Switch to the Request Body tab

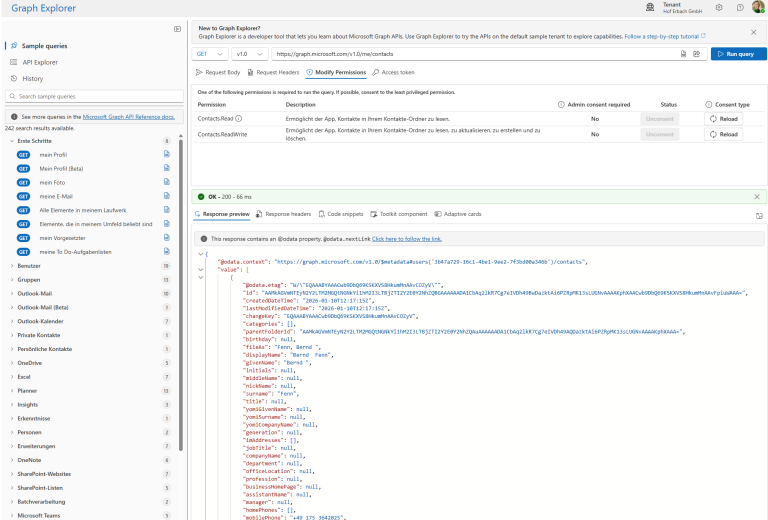coord(218,72)
